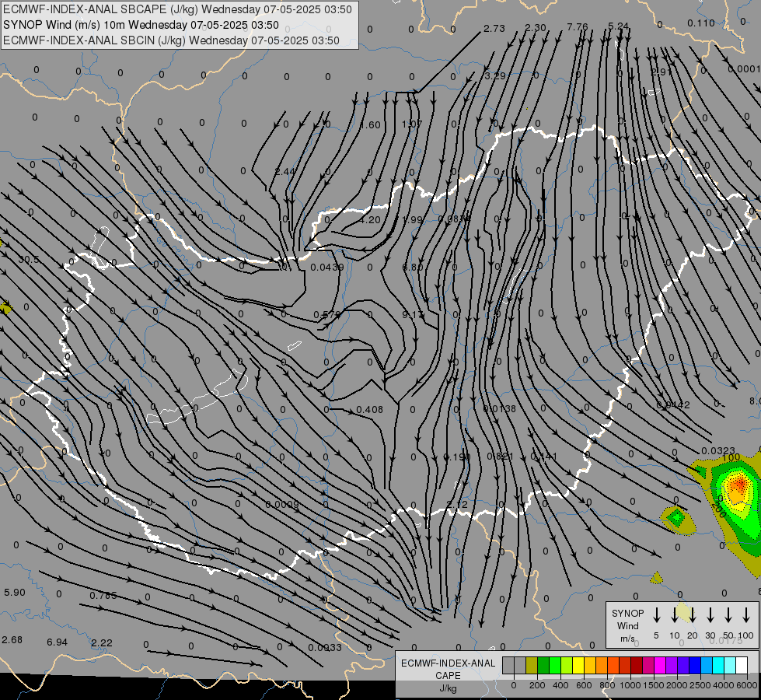Viewport: 761px width, 700px height.
Task: Click the legend scale tick label 6000
Action: [x=747, y=685]
